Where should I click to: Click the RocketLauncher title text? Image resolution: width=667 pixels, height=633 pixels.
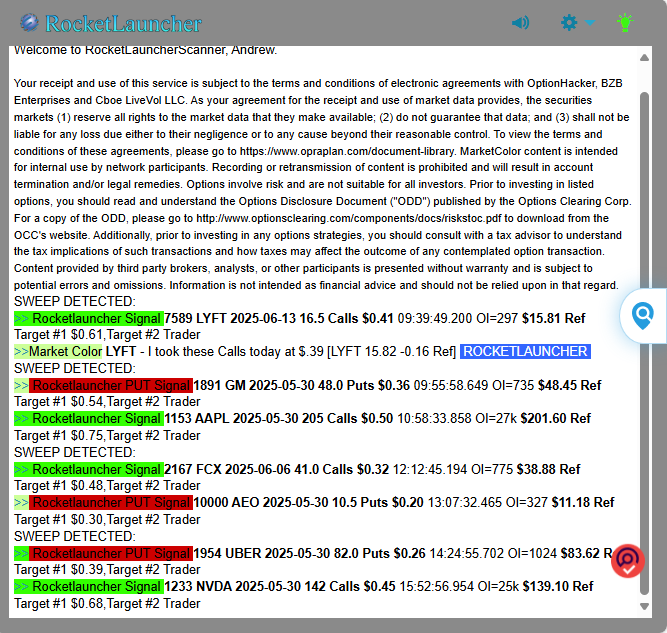pos(123,23)
